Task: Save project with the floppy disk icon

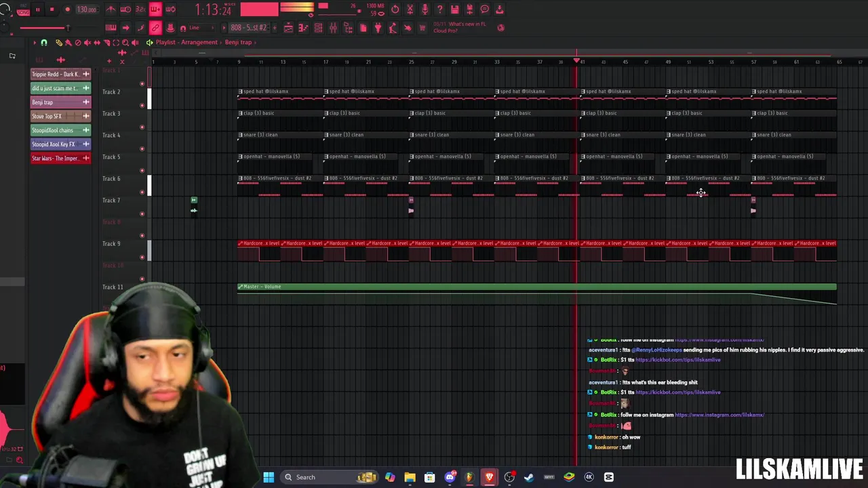Action: point(455,9)
